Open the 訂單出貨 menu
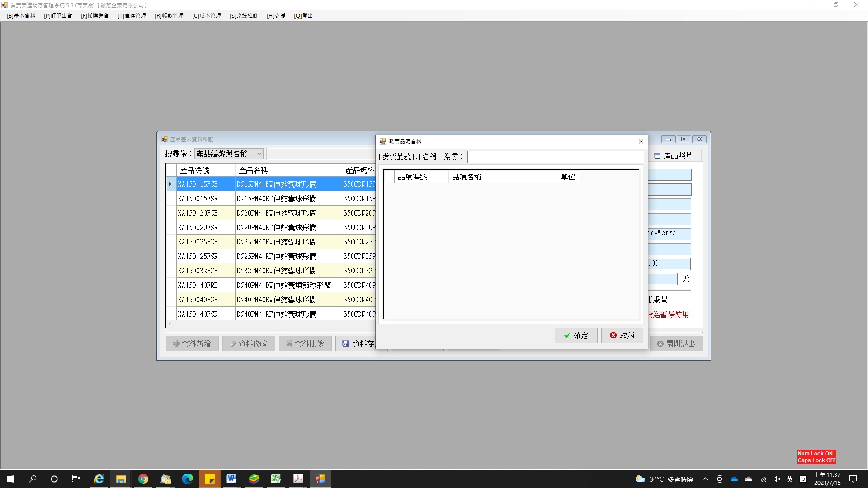Screen dimensions: 868x488 58,16
